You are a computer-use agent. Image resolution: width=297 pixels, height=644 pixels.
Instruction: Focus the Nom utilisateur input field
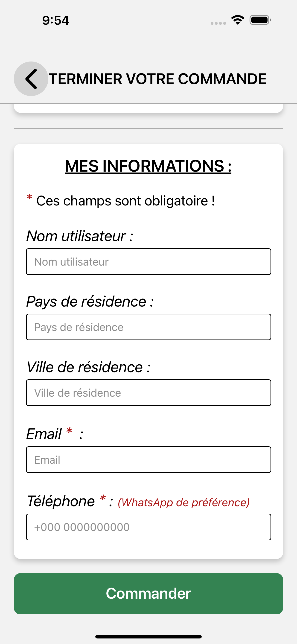tap(148, 261)
